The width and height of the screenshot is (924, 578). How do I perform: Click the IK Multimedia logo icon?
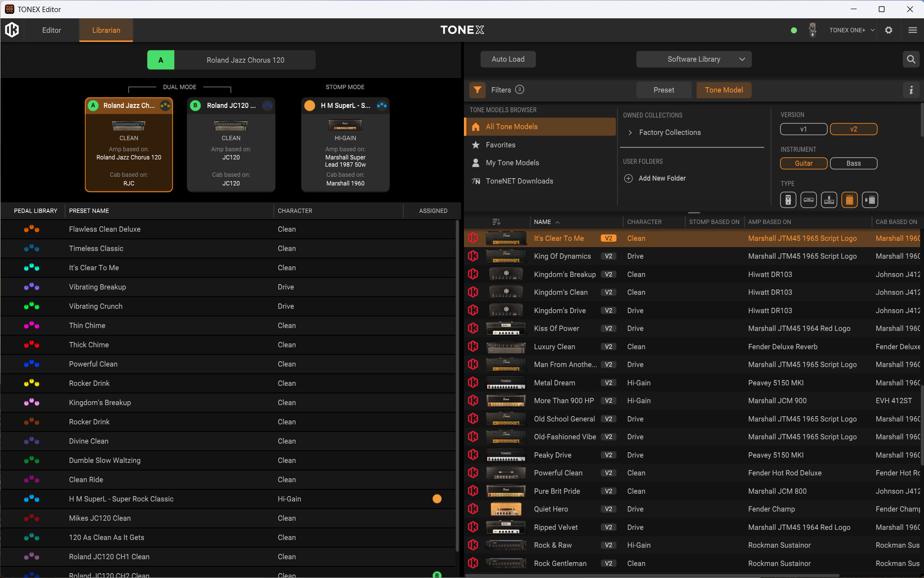coord(12,30)
